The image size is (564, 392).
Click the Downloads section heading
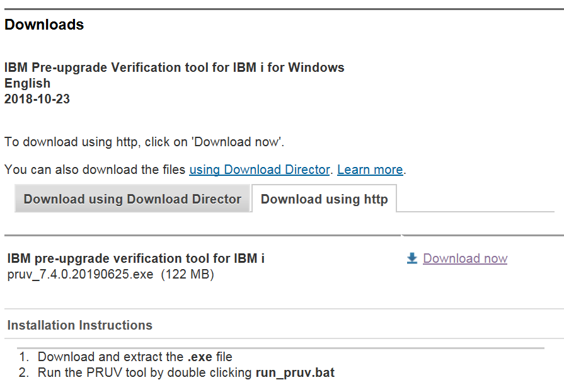(x=44, y=25)
